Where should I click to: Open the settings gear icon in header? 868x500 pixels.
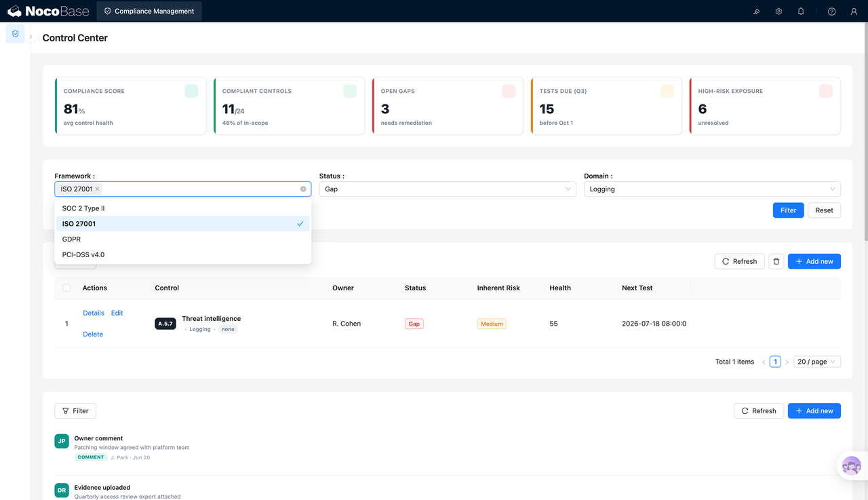(x=778, y=12)
